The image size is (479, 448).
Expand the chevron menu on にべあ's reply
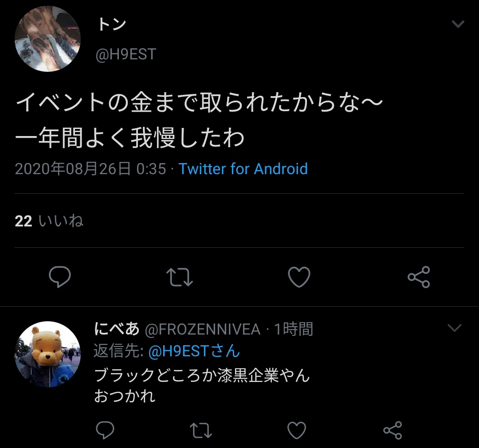(454, 328)
